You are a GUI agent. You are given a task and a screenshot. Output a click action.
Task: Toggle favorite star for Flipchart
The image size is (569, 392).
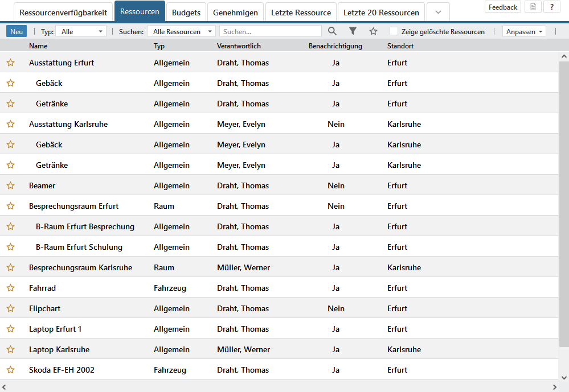click(x=10, y=308)
